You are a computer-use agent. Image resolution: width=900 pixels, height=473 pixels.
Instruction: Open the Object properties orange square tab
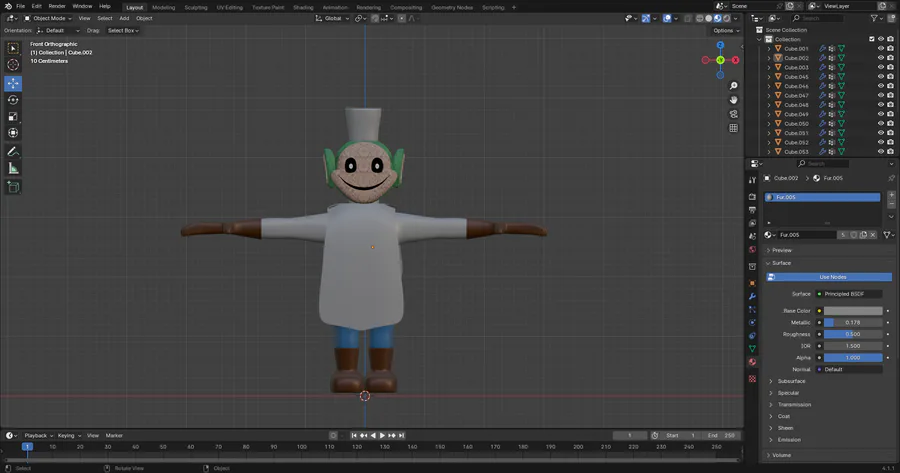tap(752, 283)
